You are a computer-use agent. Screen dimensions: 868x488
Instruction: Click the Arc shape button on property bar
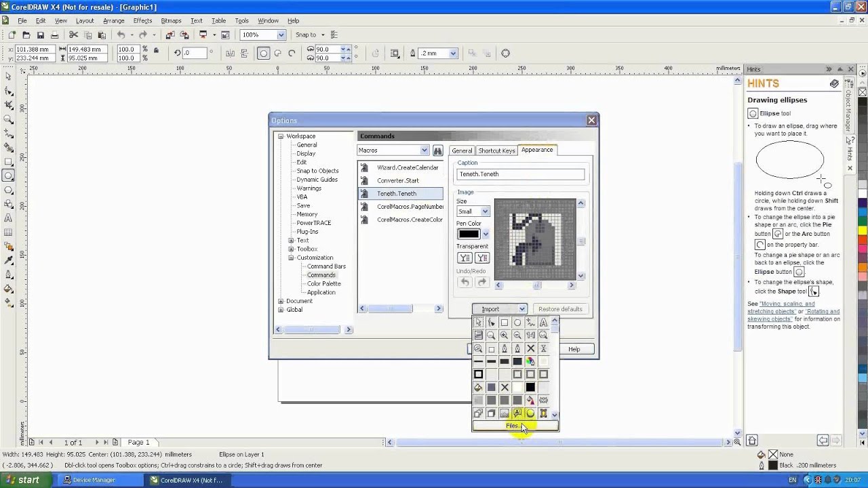pyautogui.click(x=292, y=54)
